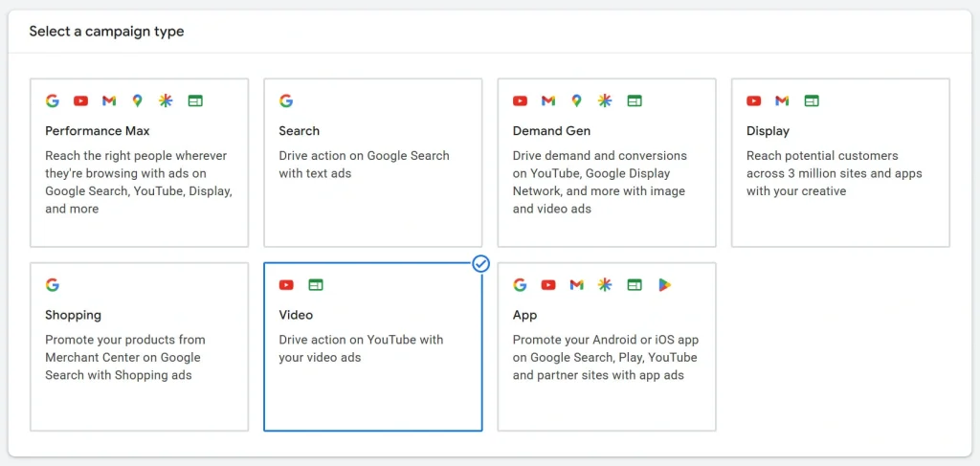Click the Display network icon in Video card
This screenshot has width=980, height=466.
[x=316, y=285]
